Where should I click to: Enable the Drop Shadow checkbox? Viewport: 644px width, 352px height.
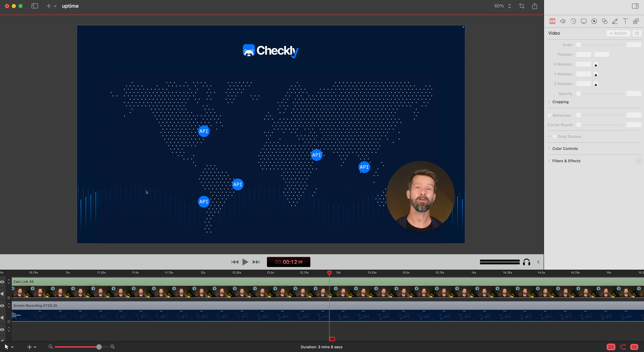point(555,136)
